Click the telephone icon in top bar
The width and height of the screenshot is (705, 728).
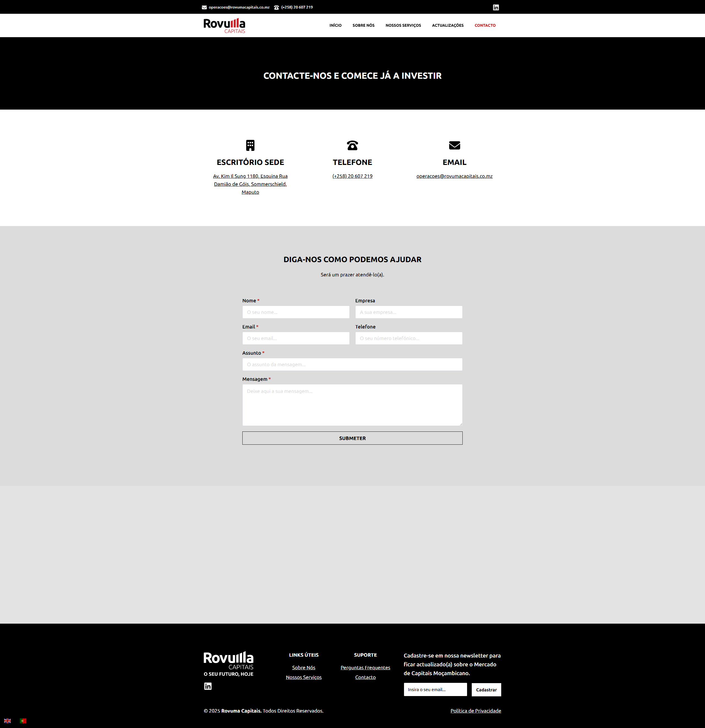coord(276,7)
